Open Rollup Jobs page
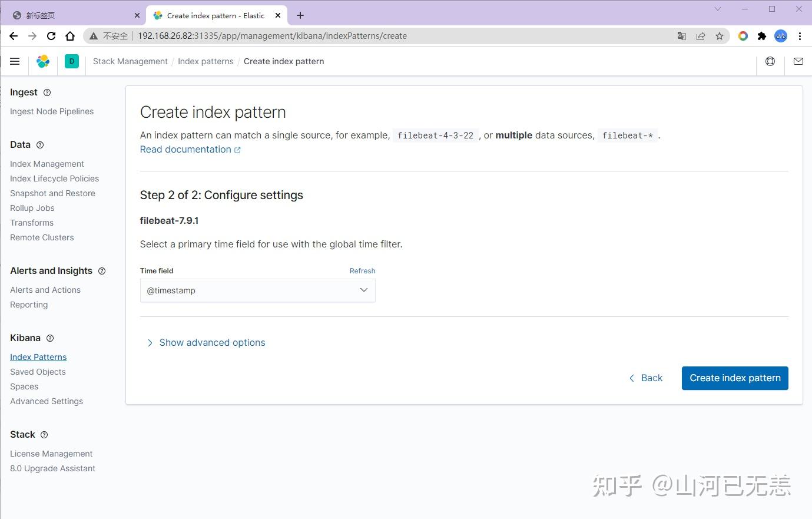This screenshot has height=519, width=812. (x=32, y=208)
